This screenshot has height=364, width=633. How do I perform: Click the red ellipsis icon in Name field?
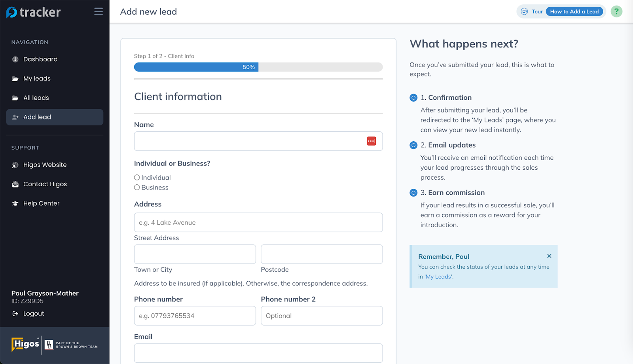371,141
